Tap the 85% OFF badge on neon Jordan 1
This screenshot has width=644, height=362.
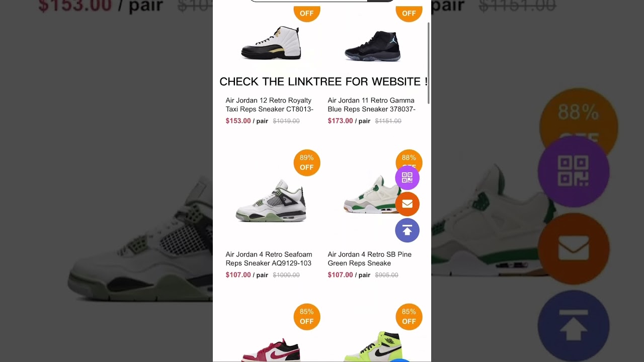pos(409,316)
